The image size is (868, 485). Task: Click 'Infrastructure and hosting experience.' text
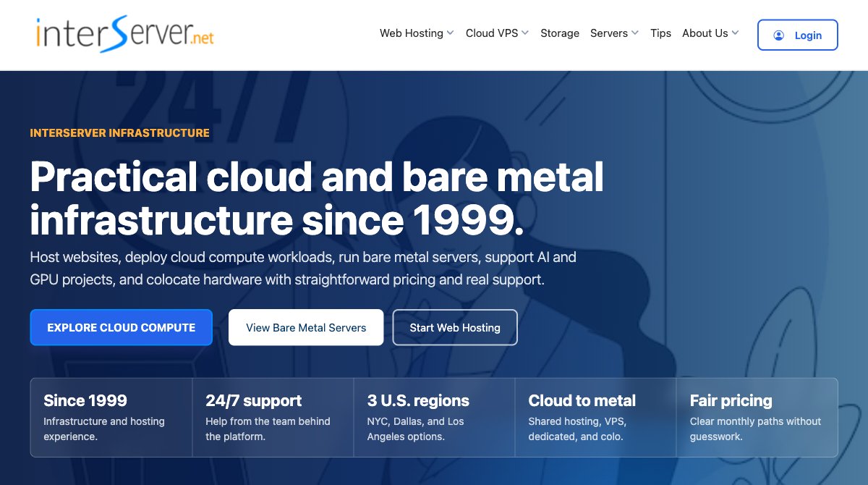click(x=104, y=429)
